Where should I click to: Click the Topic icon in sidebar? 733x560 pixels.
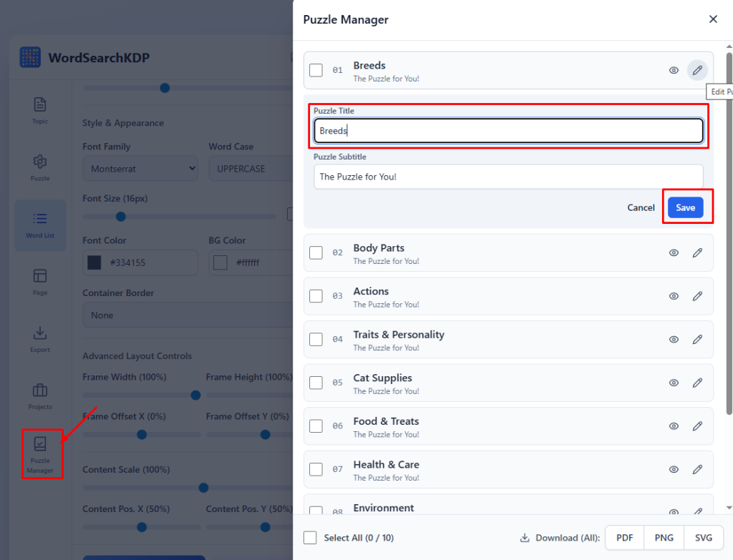click(40, 110)
